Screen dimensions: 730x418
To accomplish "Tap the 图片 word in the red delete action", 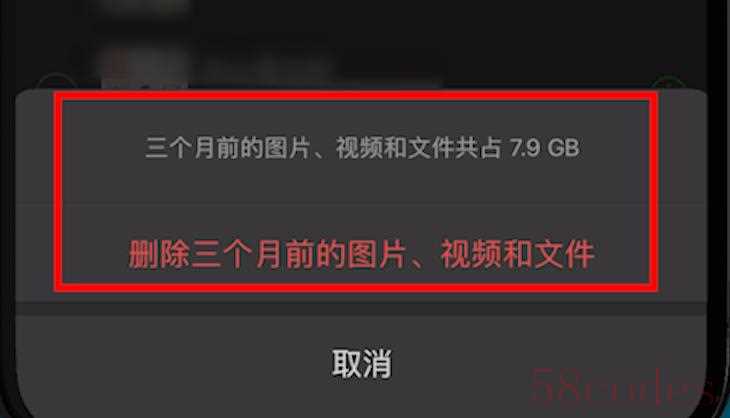I will [x=377, y=254].
